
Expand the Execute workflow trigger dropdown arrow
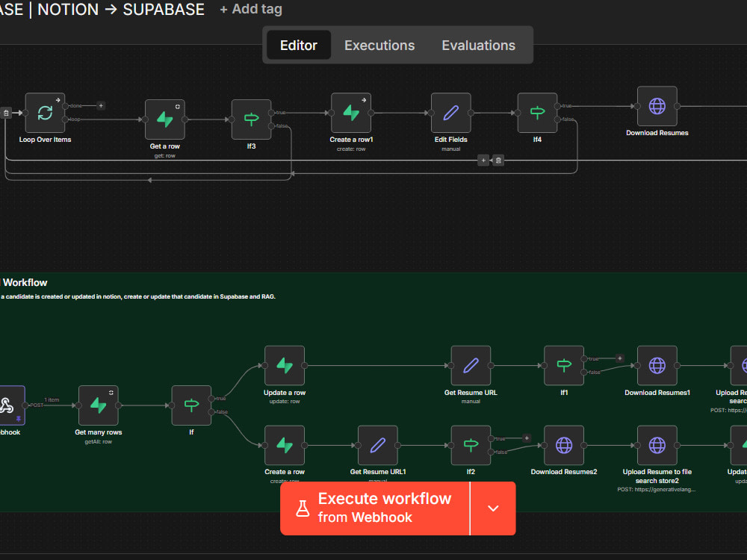tap(493, 508)
